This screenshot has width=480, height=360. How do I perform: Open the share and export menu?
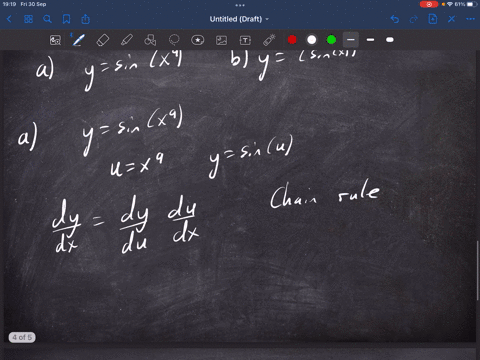coord(86,19)
